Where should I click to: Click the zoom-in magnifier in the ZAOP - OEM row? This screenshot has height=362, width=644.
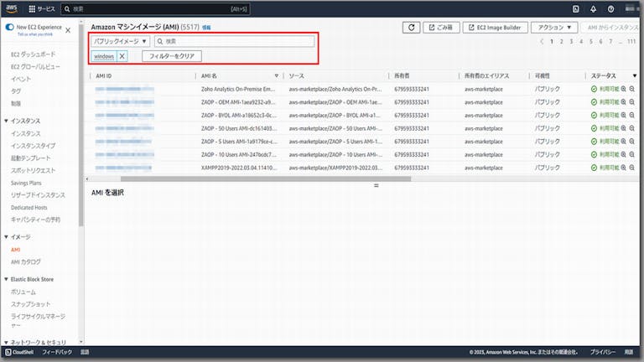624,102
